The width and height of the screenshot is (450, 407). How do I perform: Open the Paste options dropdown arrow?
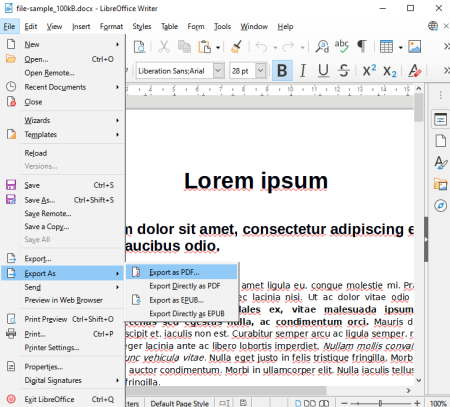click(218, 47)
